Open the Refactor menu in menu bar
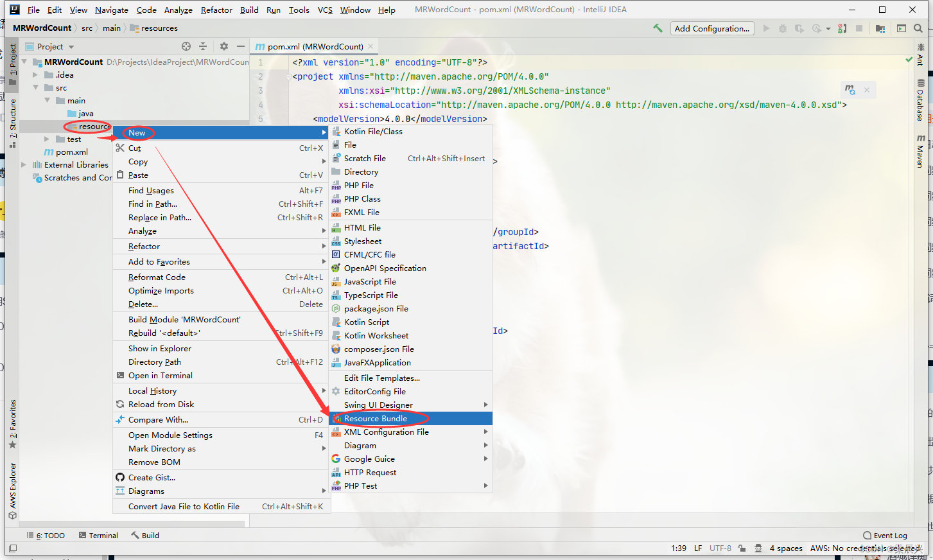Viewport: 933px width, 560px height. (216, 10)
